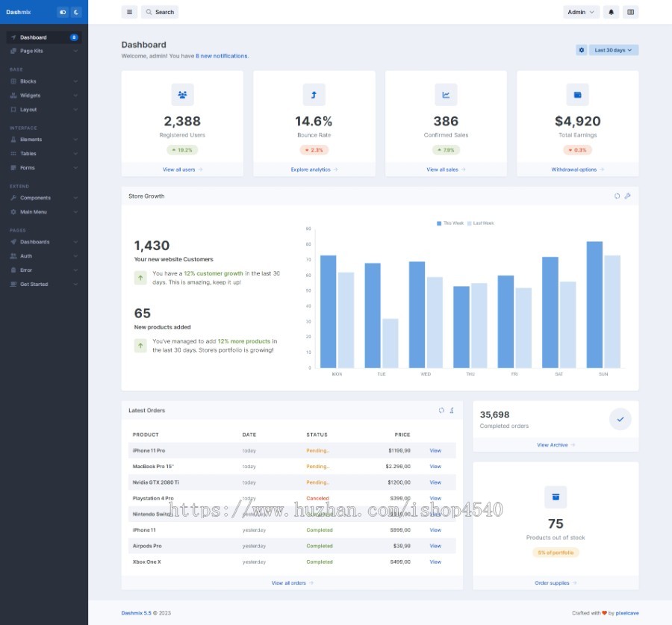
Task: Click the Playstation 4 Pro product name
Action: point(153,498)
